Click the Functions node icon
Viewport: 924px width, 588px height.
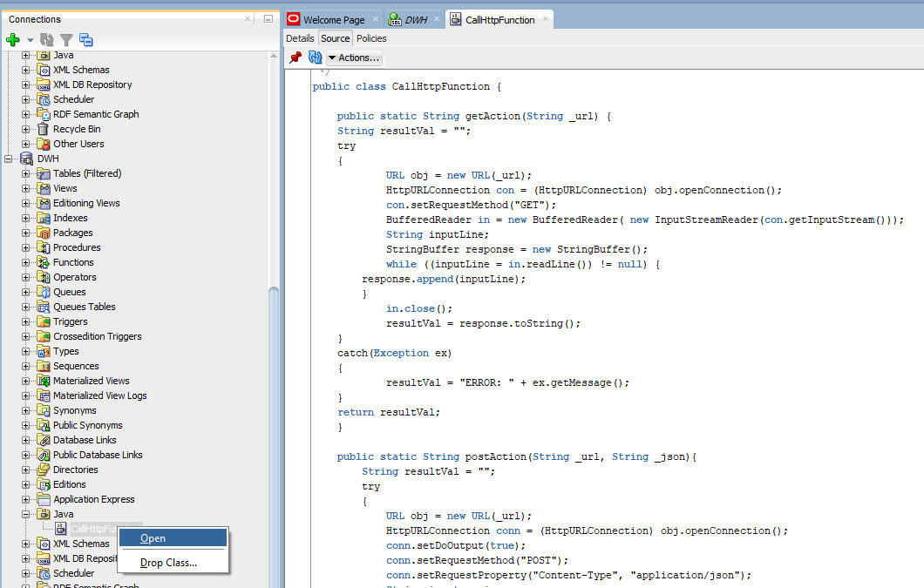[43, 262]
